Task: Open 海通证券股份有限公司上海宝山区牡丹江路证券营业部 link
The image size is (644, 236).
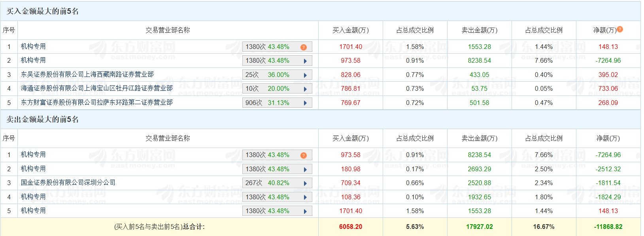Action: (97, 88)
